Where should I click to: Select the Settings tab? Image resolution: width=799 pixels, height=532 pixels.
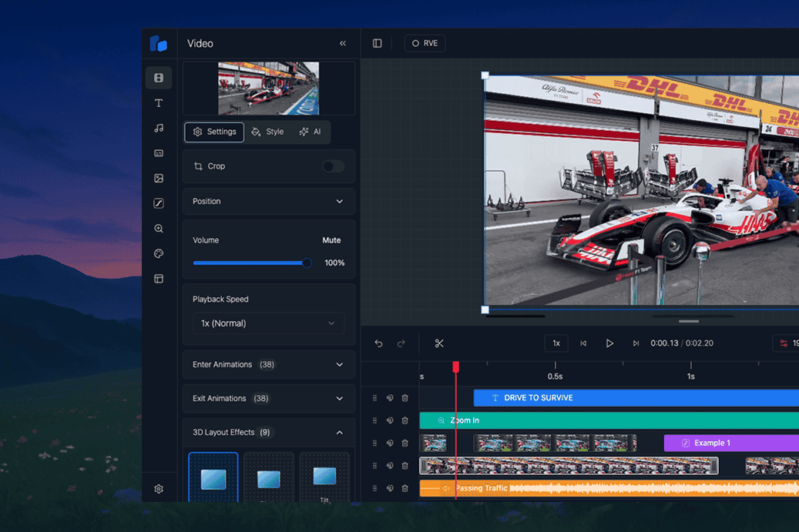click(214, 132)
